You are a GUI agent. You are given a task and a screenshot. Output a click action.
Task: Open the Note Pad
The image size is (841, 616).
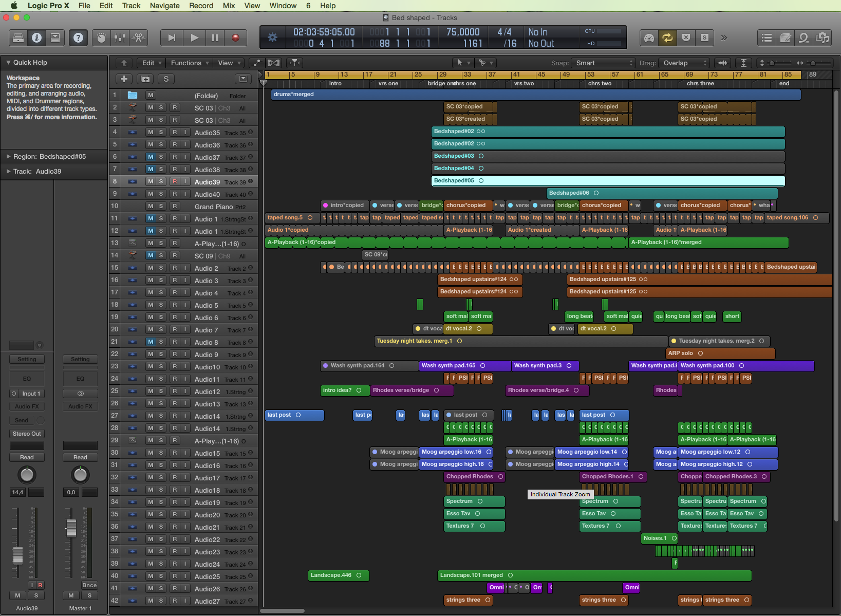click(786, 38)
